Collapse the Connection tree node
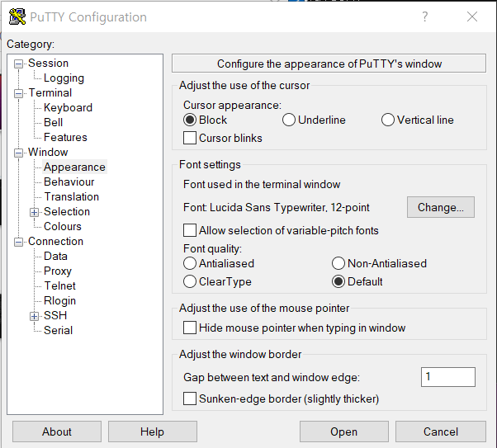Viewport: 497px width, 448px height. pos(19,242)
